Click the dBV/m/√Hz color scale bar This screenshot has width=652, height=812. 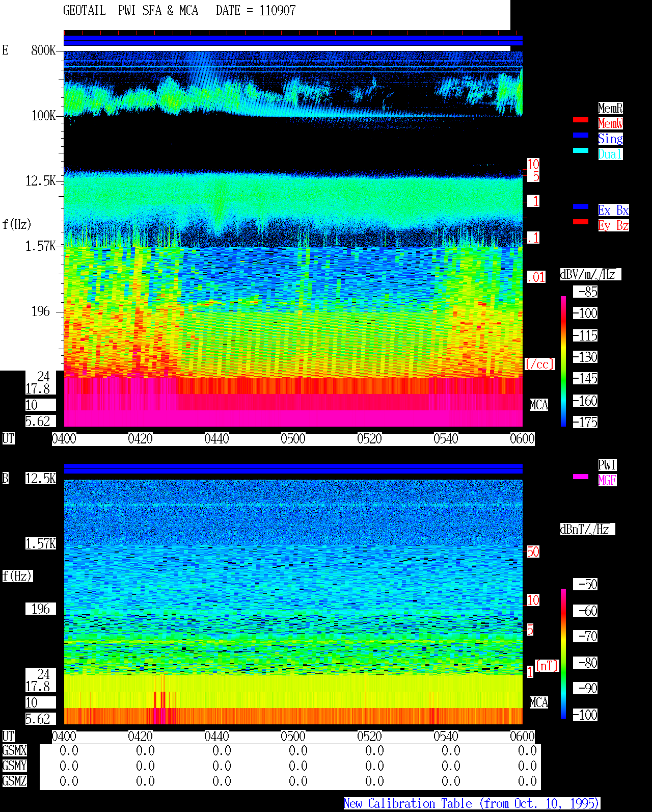pyautogui.click(x=563, y=361)
